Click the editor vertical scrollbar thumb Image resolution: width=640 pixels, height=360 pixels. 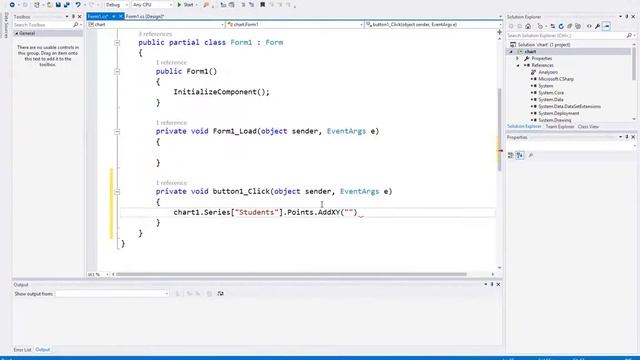click(499, 130)
